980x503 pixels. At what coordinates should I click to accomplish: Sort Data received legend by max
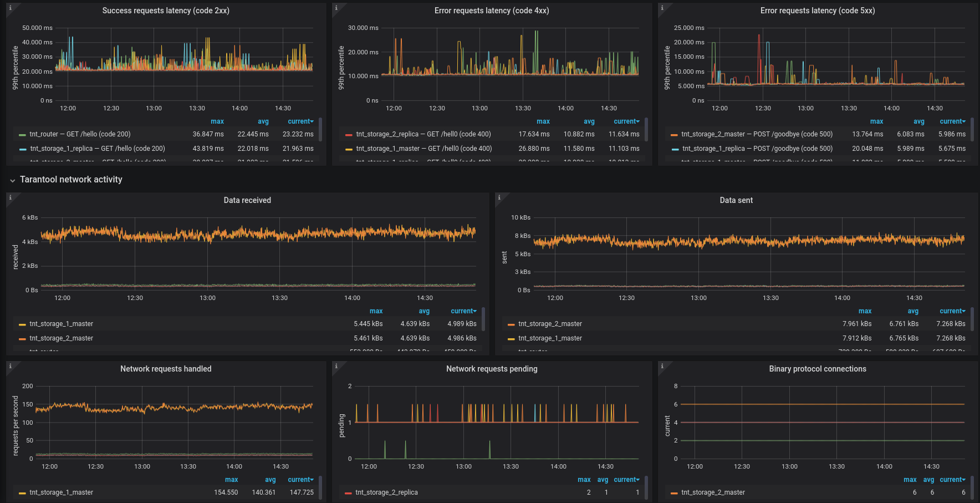coord(376,311)
